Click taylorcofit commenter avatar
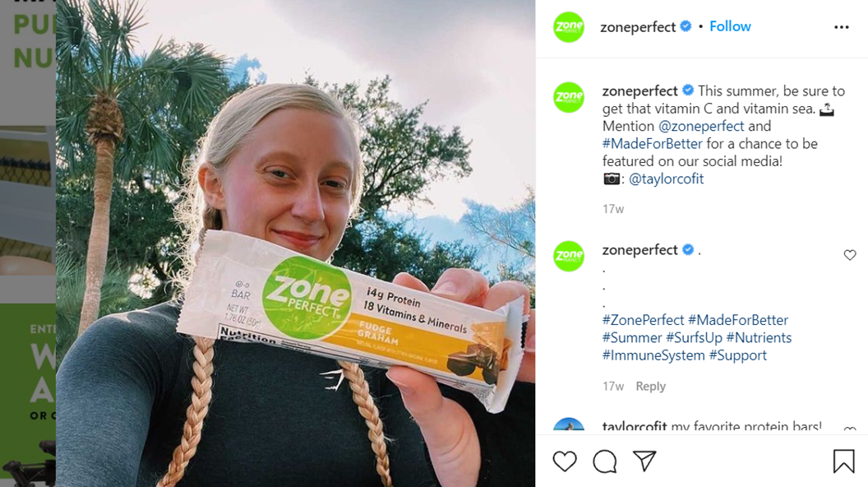Image resolution: width=868 pixels, height=487 pixels. coord(569,425)
